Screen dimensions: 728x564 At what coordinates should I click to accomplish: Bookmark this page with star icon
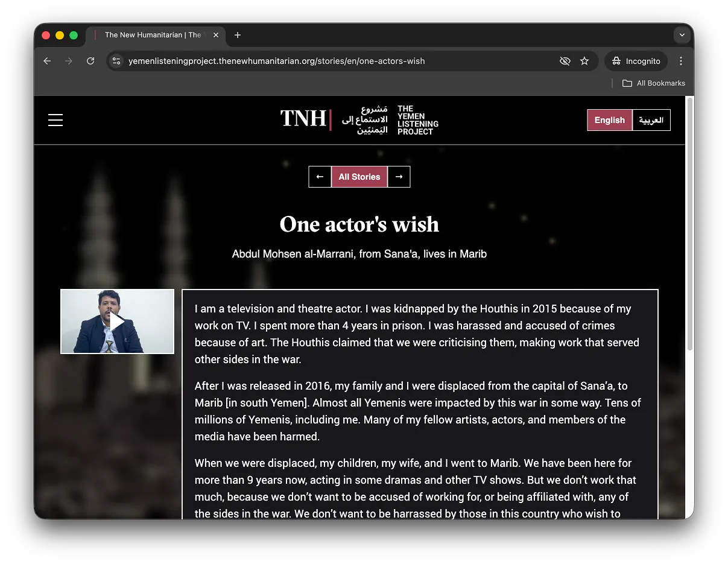584,61
